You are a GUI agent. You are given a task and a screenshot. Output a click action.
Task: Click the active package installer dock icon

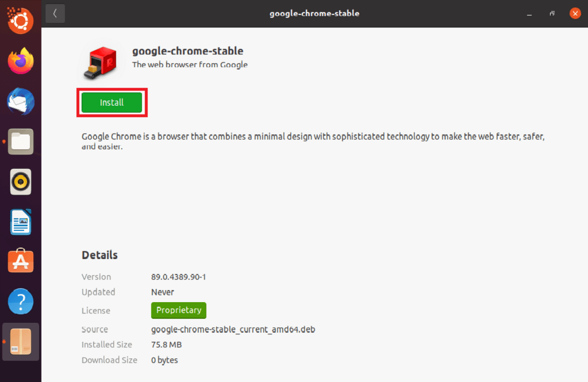click(x=21, y=341)
